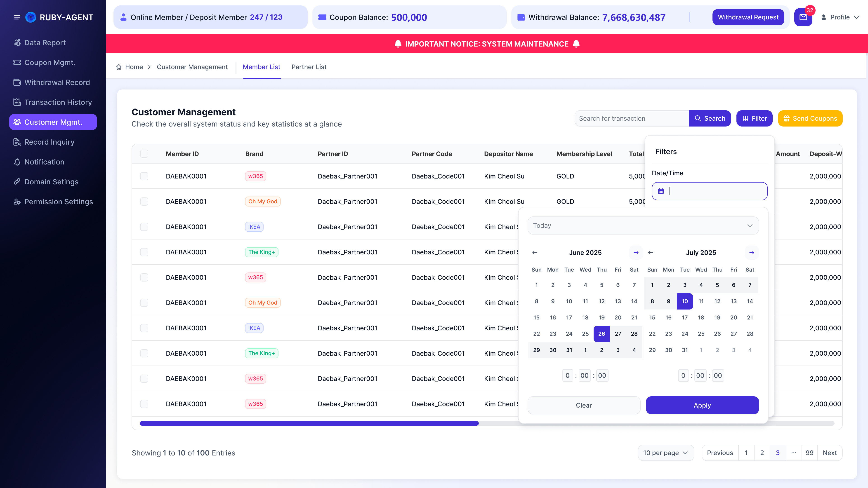Switch to the Partner List tab
Image resolution: width=868 pixels, height=488 pixels.
tap(309, 67)
